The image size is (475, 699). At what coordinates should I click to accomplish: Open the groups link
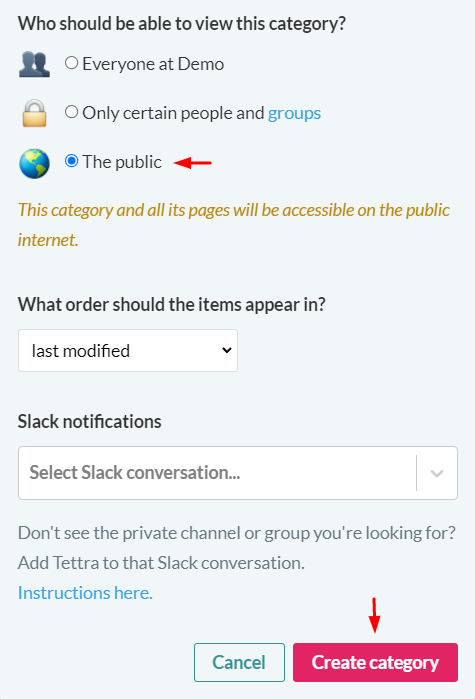(294, 113)
